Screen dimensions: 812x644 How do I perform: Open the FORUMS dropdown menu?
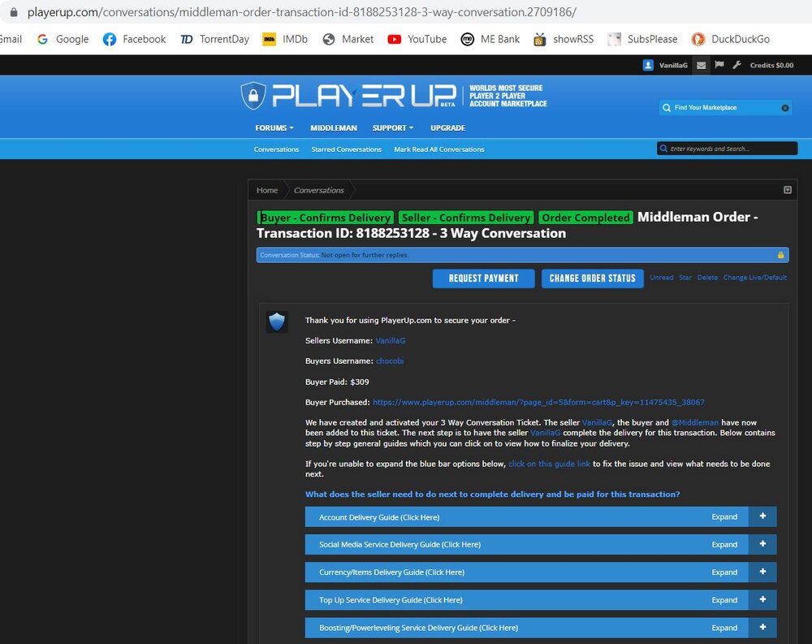point(274,128)
